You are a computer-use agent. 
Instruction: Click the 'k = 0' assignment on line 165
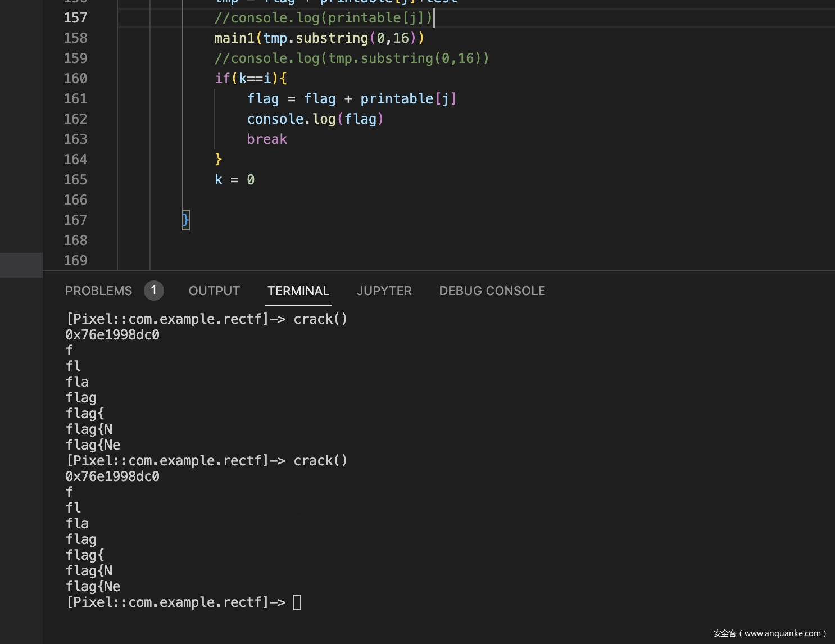tap(234, 180)
